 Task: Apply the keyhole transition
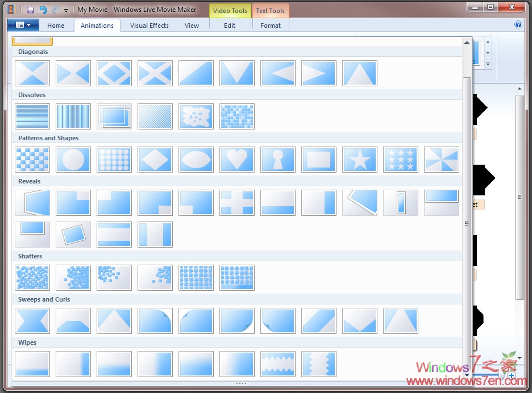(278, 160)
